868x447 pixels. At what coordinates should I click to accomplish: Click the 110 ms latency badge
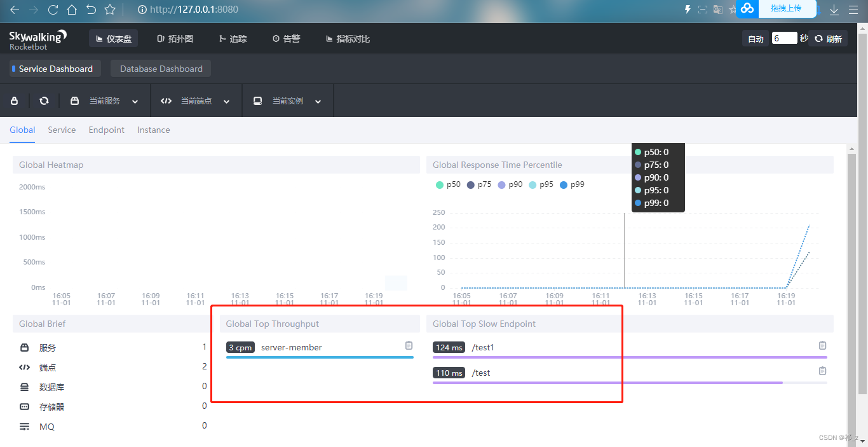pyautogui.click(x=449, y=373)
